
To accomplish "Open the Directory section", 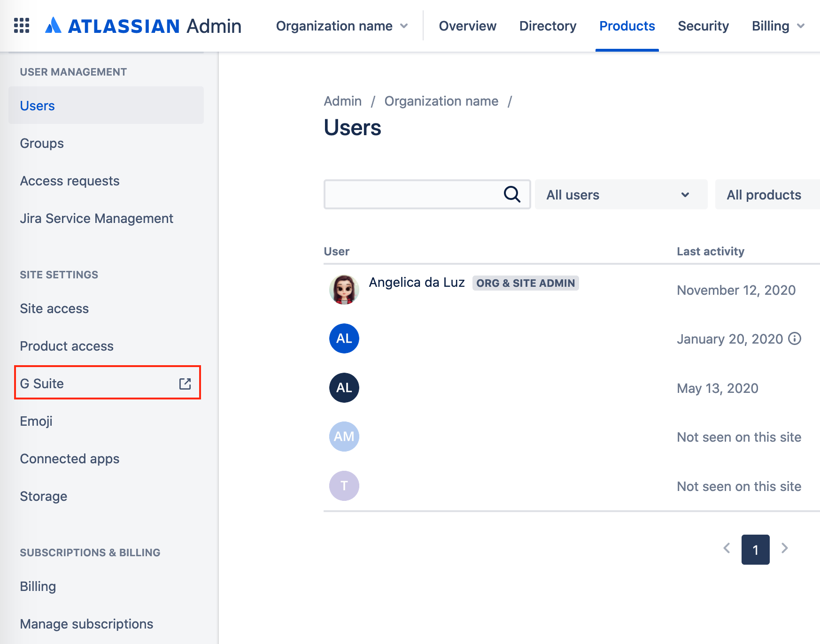I will 547,26.
